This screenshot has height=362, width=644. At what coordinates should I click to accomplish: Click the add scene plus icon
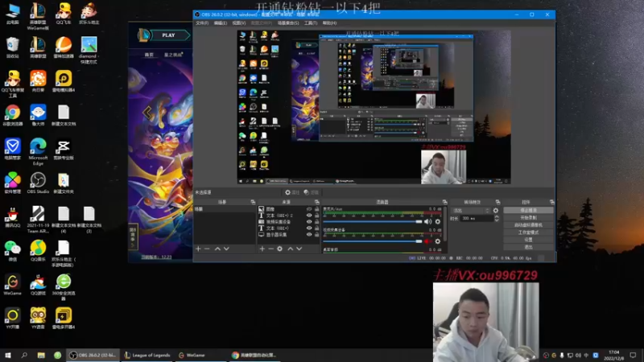198,249
